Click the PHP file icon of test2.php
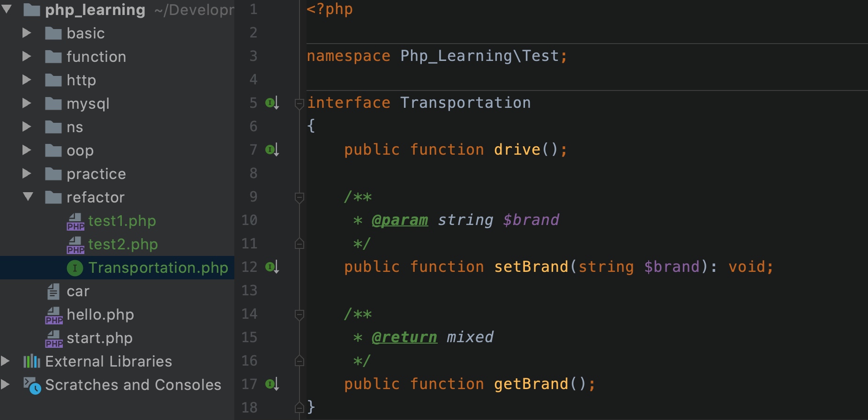The width and height of the screenshot is (868, 420). click(75, 245)
